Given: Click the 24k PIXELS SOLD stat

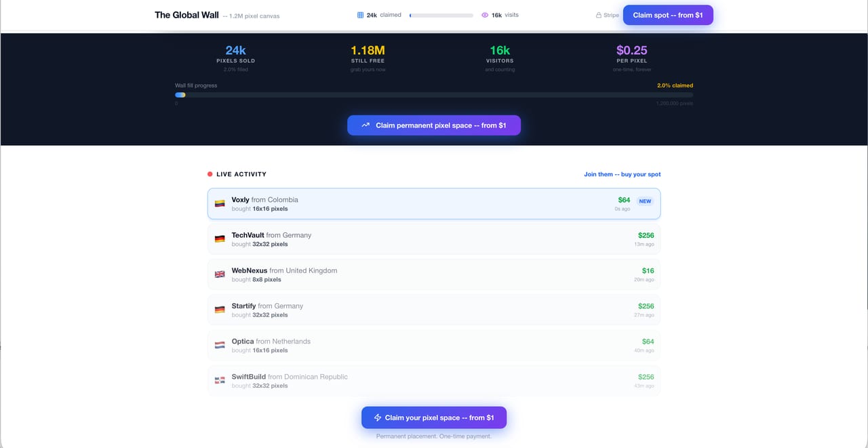Looking at the screenshot, I should pyautogui.click(x=236, y=58).
